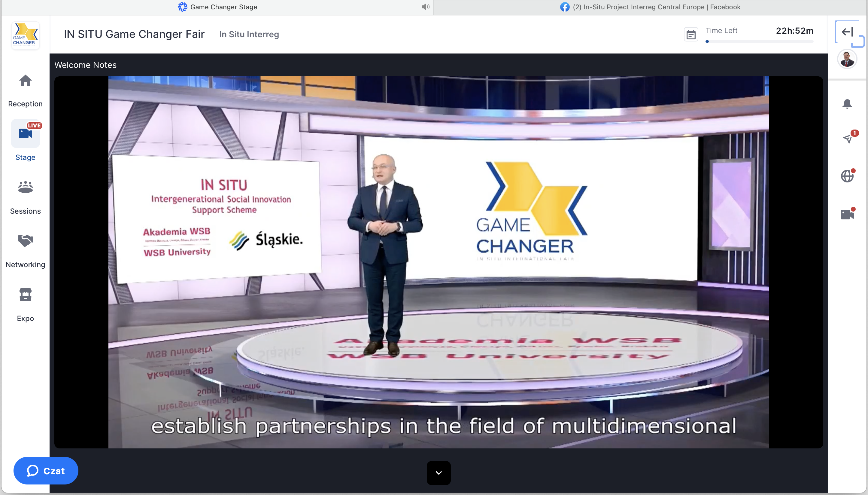Click the Reception label
This screenshot has height=495, width=868.
26,104
